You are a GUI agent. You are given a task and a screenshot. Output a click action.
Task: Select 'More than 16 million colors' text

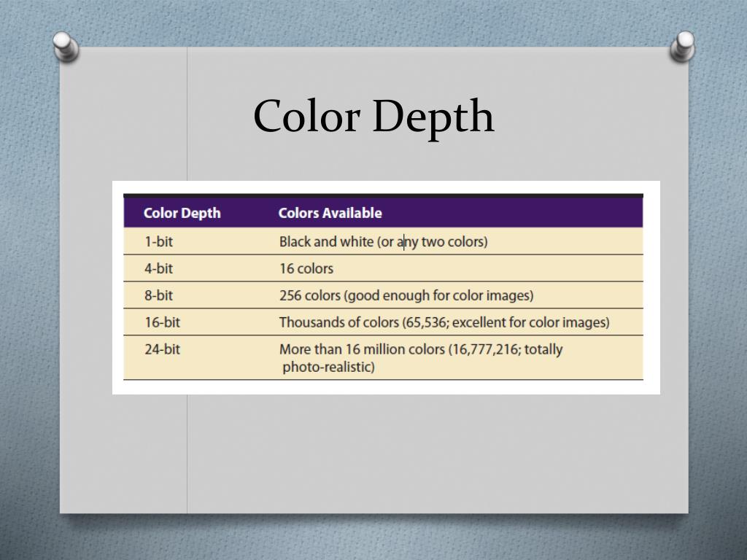click(x=362, y=349)
